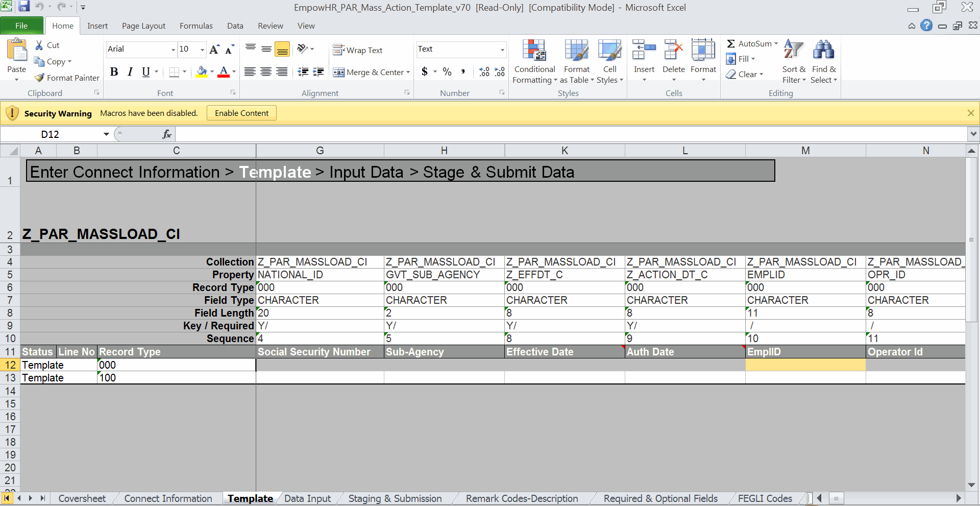Switch to the Page Layout tab
Screen dimensions: 980x506
point(143,26)
